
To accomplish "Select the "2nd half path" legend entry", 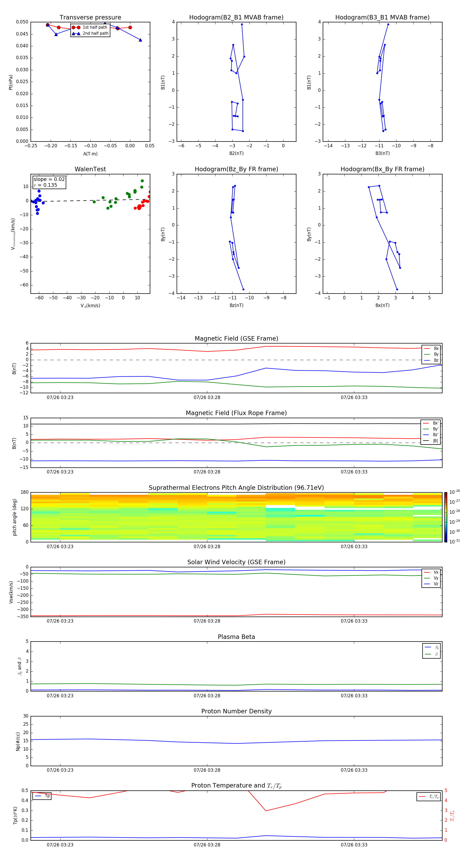I will pyautogui.click(x=91, y=33).
